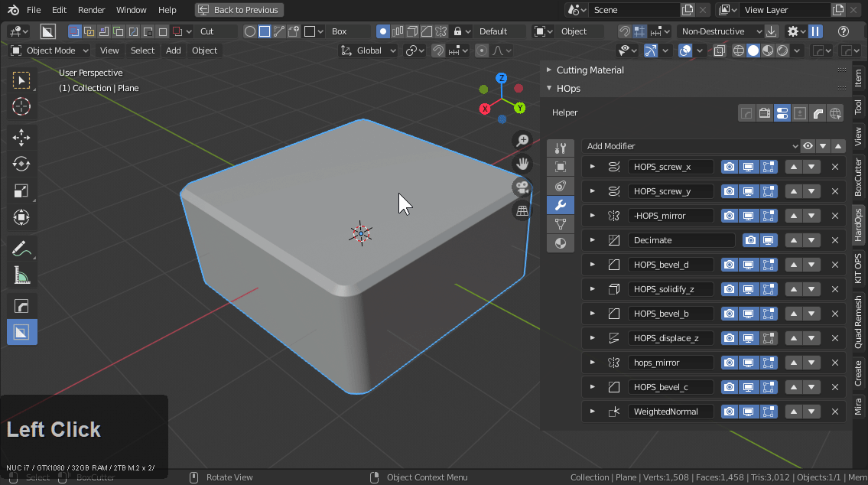This screenshot has height=485, width=868.
Task: Click the viewport zoom magnifier icon
Action: (522, 140)
